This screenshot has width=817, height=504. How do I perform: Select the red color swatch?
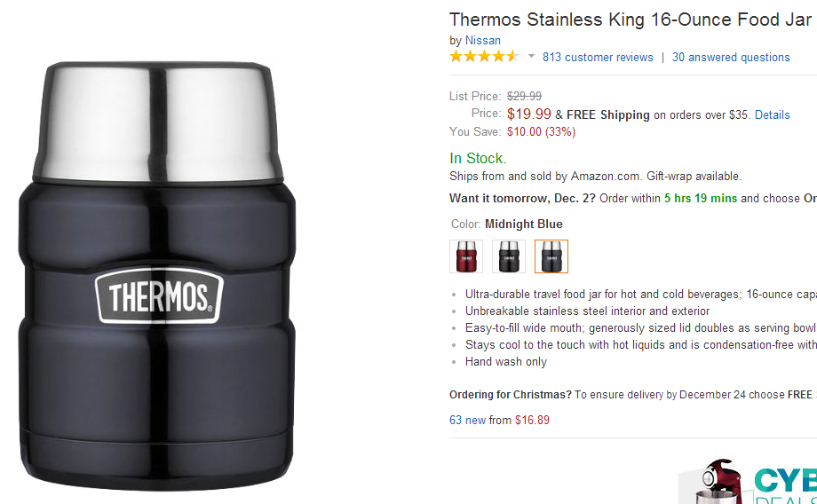(x=466, y=256)
